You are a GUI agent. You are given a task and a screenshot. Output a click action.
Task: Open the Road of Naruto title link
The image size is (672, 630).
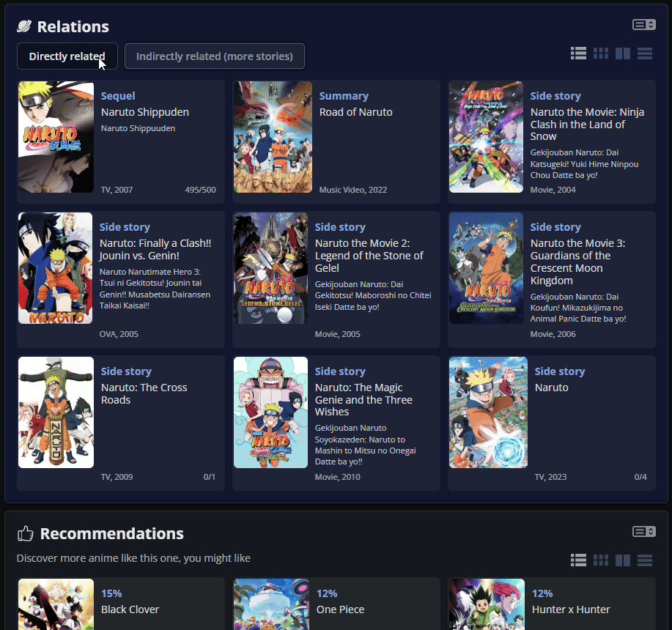tap(355, 112)
